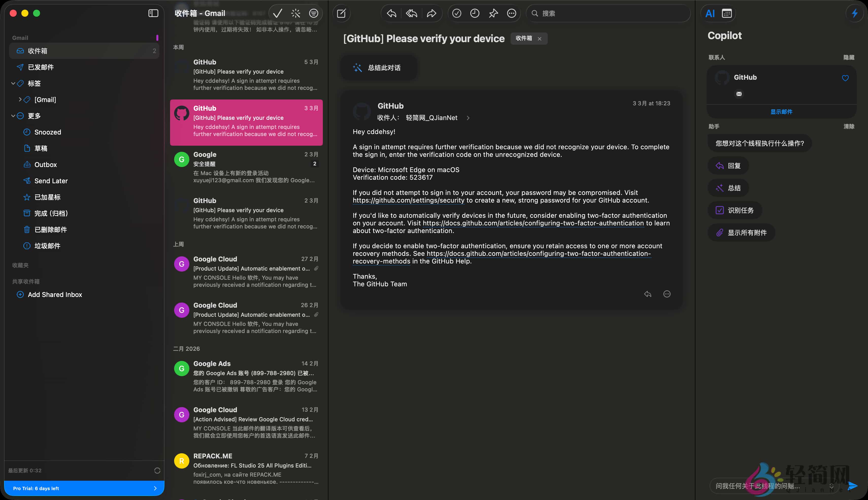The image size is (868, 500).
Task: Toggle the selection checkmark above message list
Action: pos(277,13)
